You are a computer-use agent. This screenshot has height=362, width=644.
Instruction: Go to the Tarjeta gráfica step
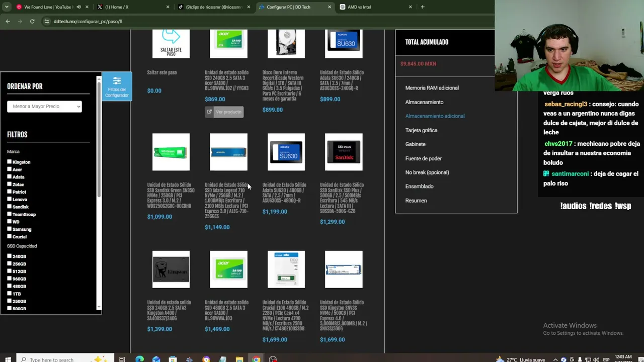422,130
